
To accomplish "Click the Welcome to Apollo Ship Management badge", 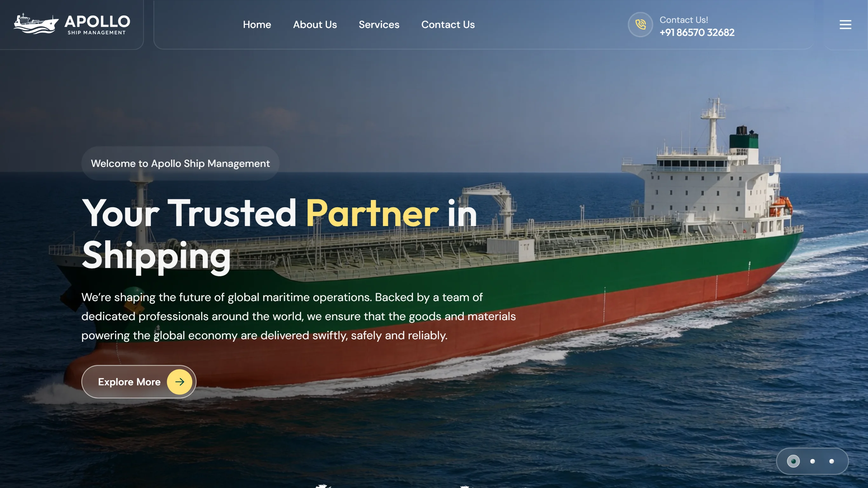I will tap(180, 163).
